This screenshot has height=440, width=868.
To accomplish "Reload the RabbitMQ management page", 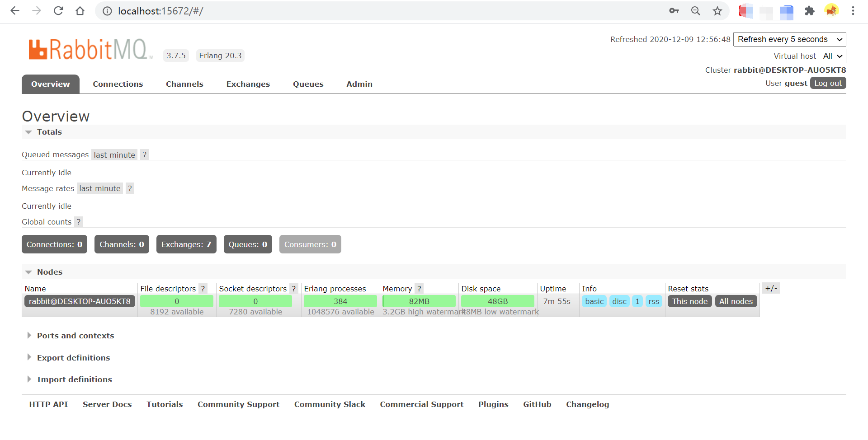I will pos(58,11).
